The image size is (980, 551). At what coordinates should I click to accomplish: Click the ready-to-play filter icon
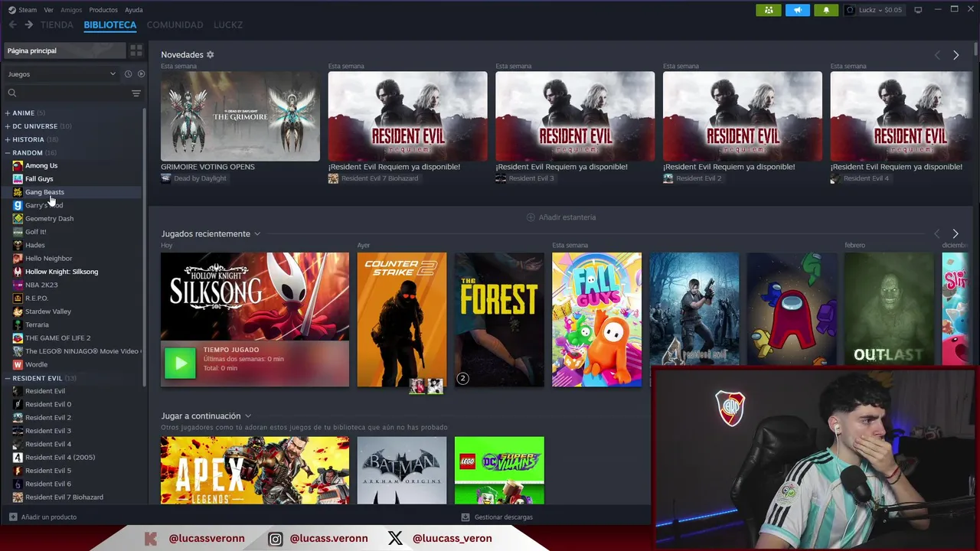click(141, 74)
